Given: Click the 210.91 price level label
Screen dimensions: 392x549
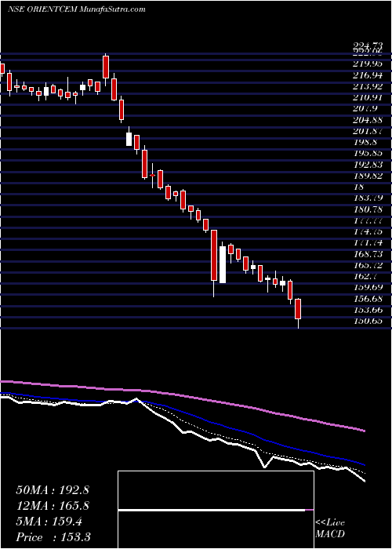Looking at the screenshot, I should [x=367, y=97].
